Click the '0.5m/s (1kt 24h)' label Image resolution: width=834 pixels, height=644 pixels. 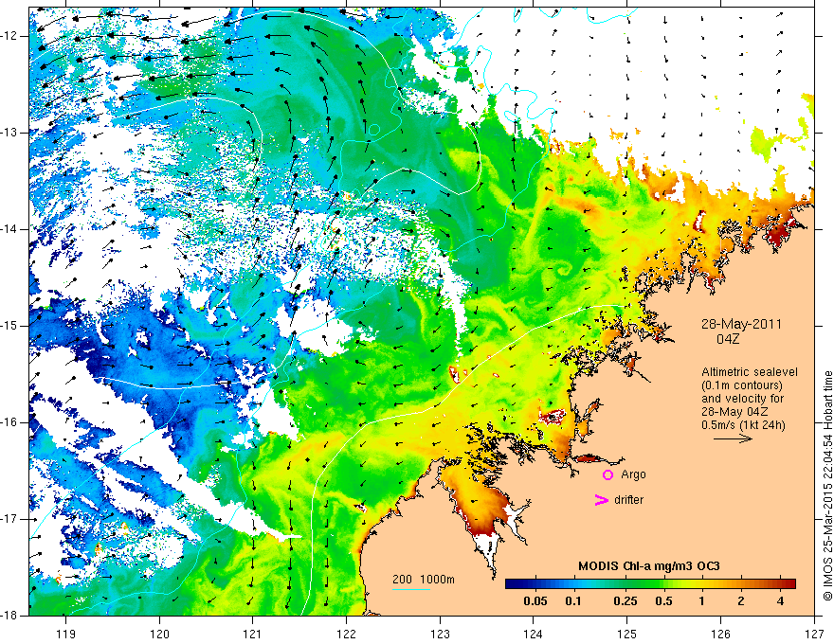(743, 424)
